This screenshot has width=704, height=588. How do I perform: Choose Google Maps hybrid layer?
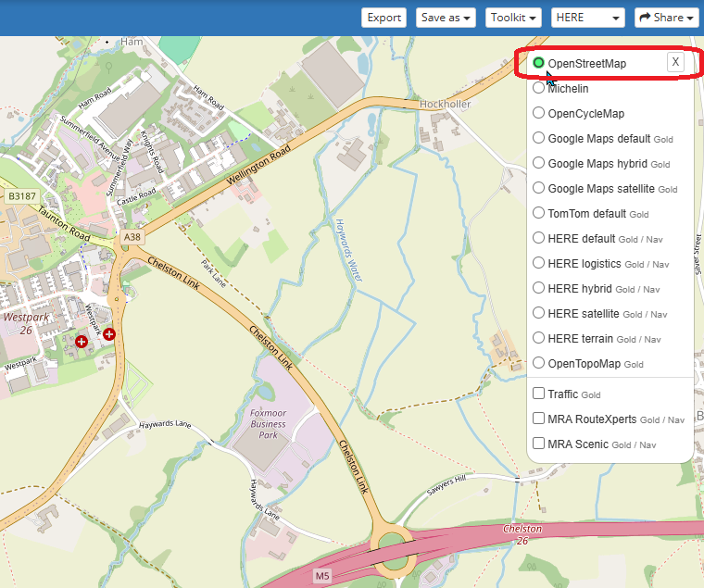(x=538, y=163)
